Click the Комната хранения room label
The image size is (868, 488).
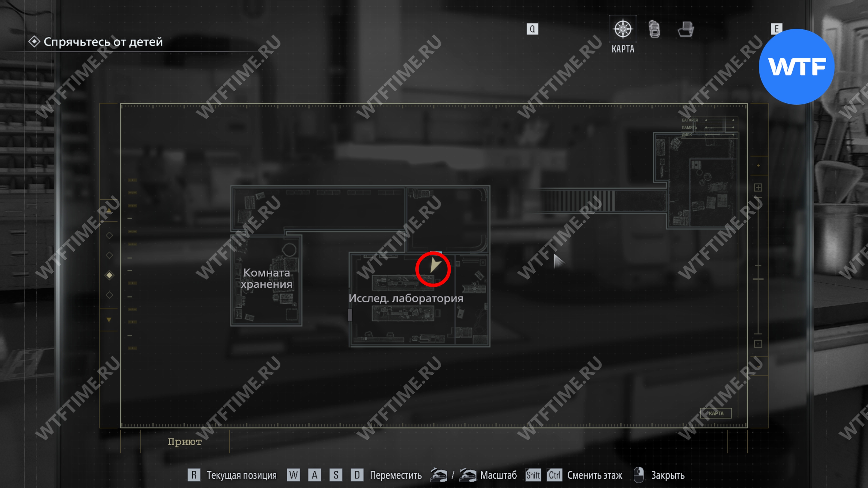pos(267,278)
